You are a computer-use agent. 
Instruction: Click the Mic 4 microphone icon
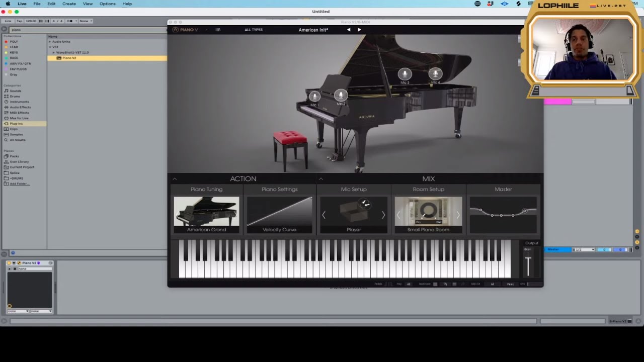(436, 74)
